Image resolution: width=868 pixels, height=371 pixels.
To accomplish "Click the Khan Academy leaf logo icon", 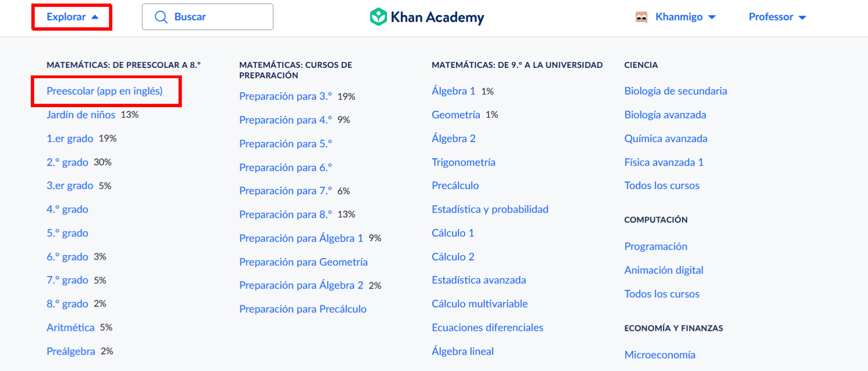I will [x=378, y=17].
